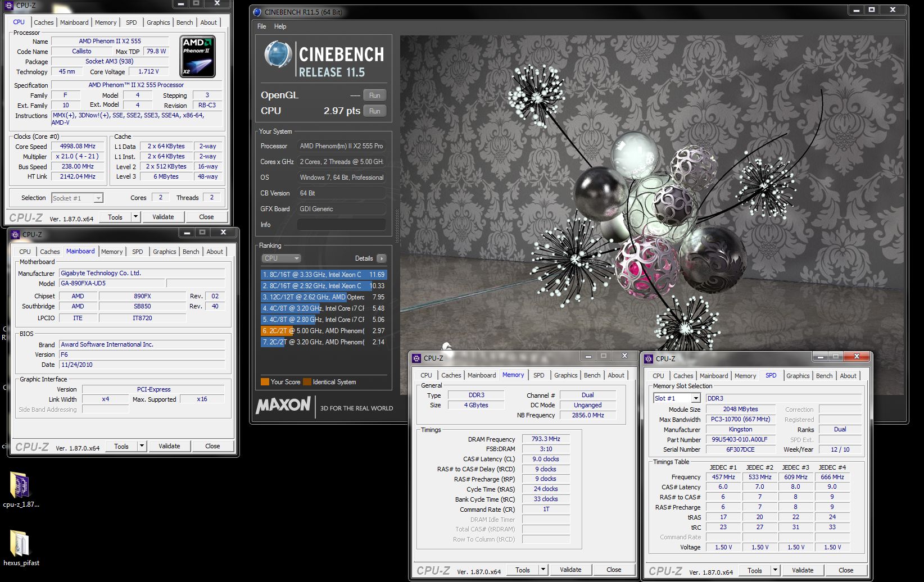
Task: Click Validate in the CPU window
Action: [163, 217]
